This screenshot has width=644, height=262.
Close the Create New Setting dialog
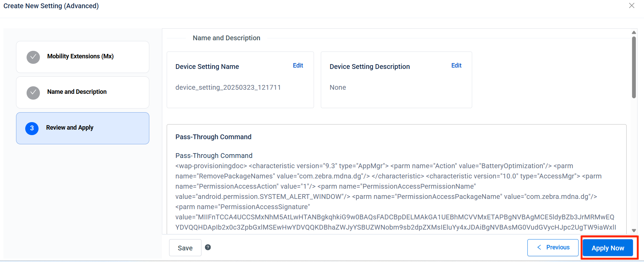[631, 6]
